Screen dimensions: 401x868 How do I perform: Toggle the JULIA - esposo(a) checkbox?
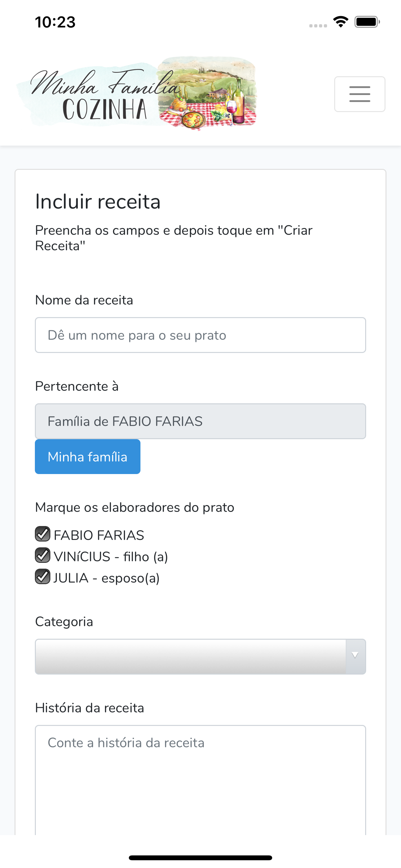(43, 576)
